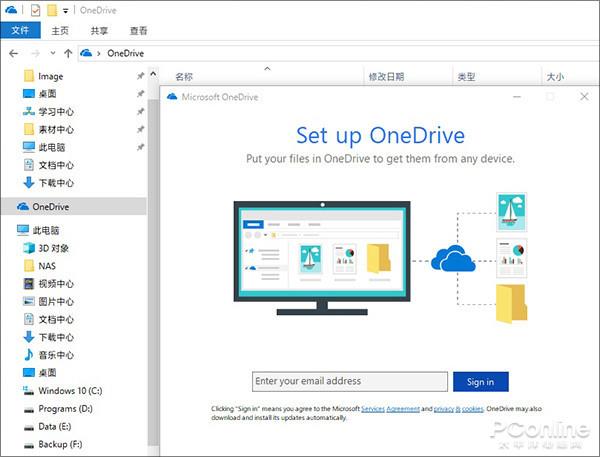Go back using the back arrow

point(13,53)
